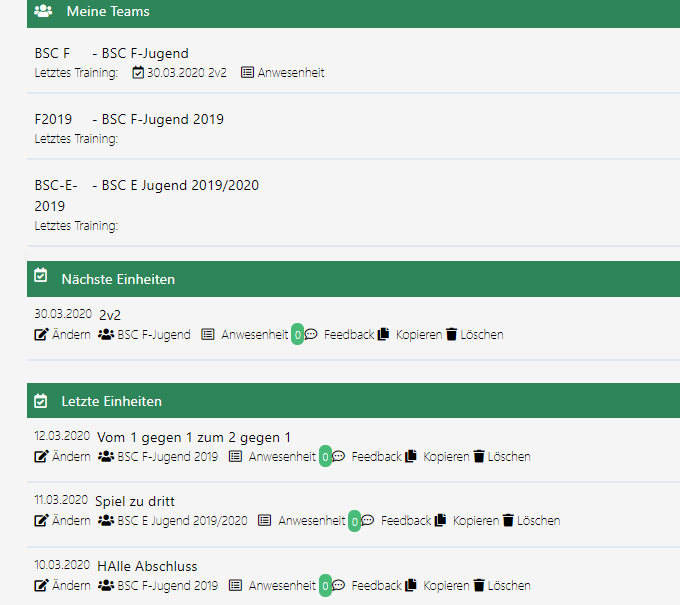Click the trash icon in the 2v2 row

[x=451, y=335]
